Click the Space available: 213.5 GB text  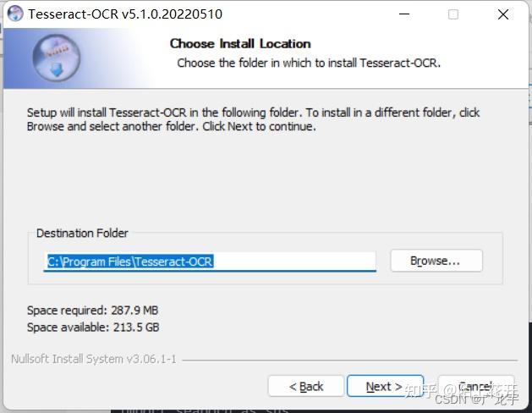pos(93,328)
